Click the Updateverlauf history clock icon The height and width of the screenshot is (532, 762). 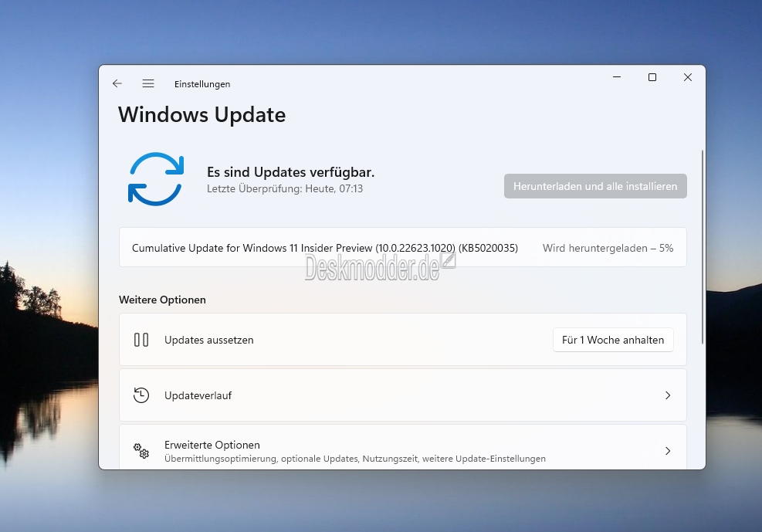[141, 395]
